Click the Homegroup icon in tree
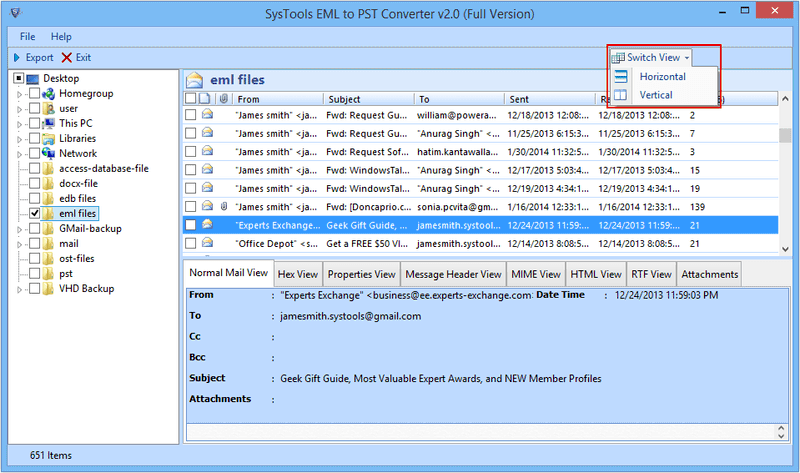 48,93
